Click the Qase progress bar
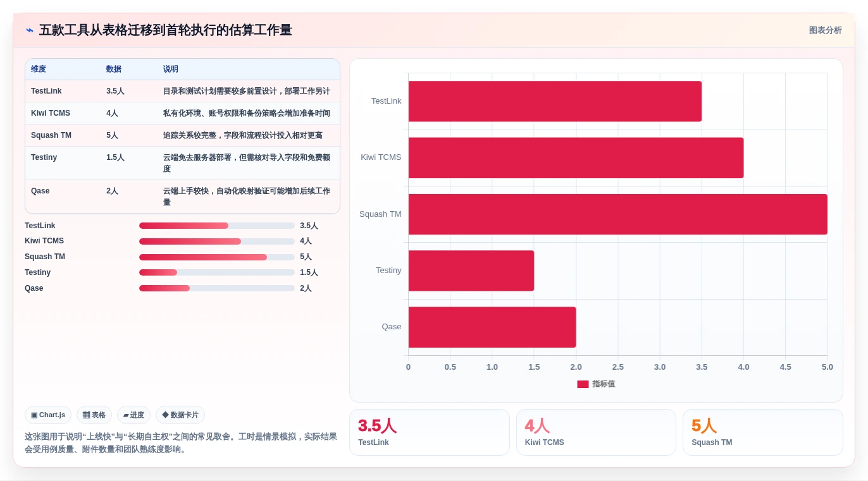This screenshot has width=868, height=481. pyautogui.click(x=217, y=288)
